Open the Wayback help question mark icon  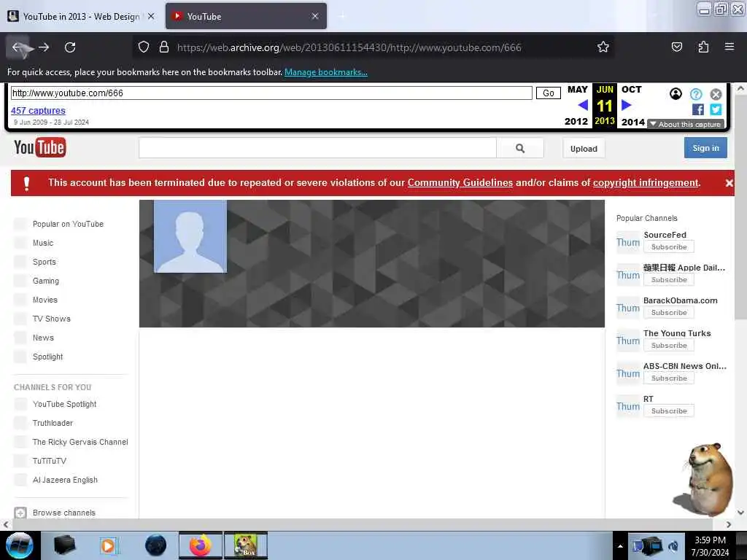[696, 94]
